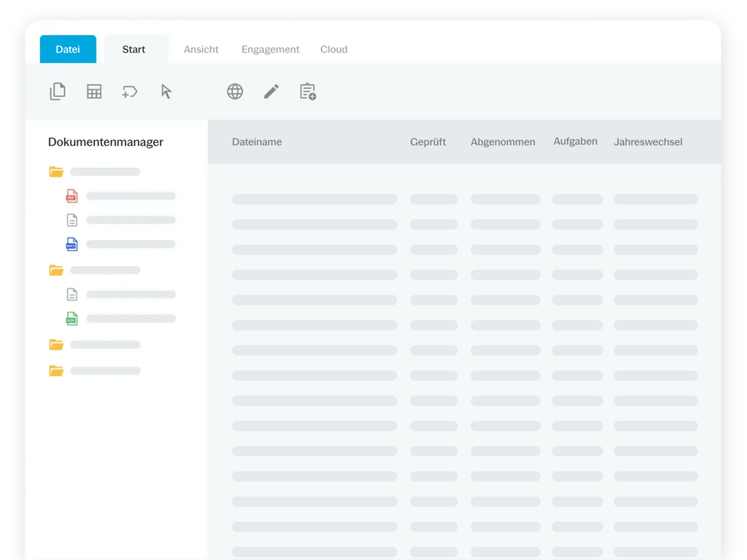This screenshot has width=747, height=560.
Task: Expand the bottom folder in Dokumentenmanager
Action: tap(56, 371)
